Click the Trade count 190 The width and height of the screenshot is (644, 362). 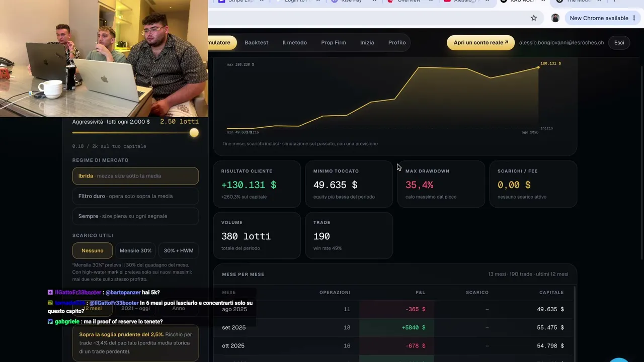[x=321, y=236]
